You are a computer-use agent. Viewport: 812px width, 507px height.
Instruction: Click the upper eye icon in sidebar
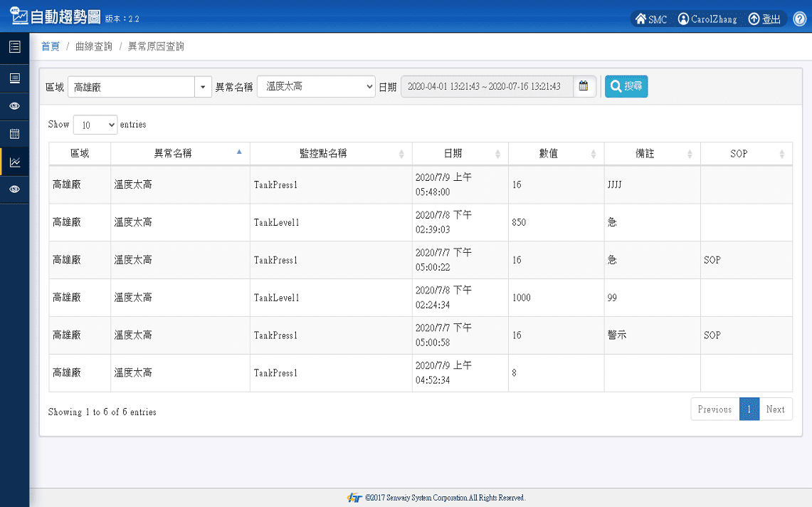point(14,106)
